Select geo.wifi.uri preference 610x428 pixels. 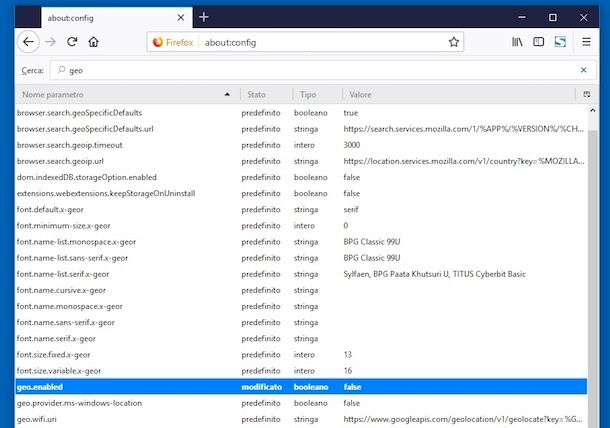tap(301, 419)
